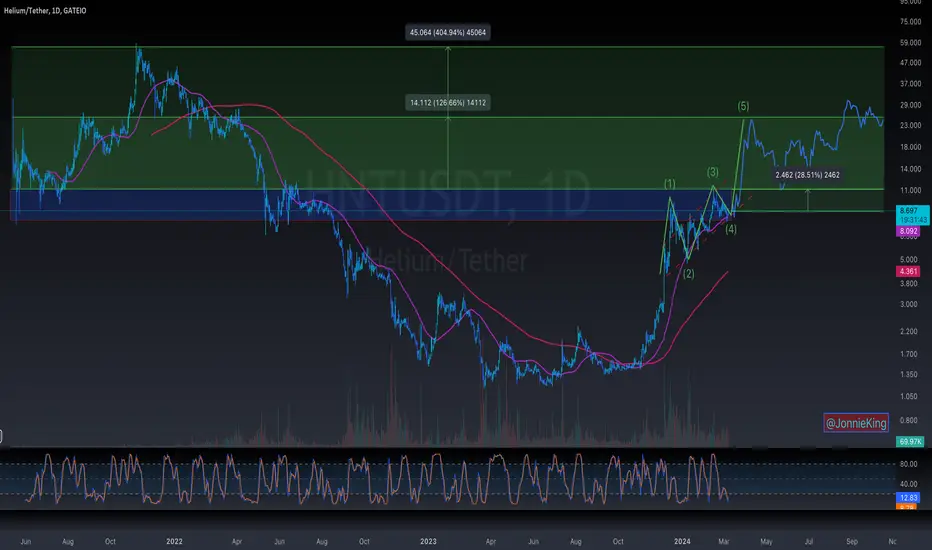Click the Elliott wave (3) label
The width and height of the screenshot is (932, 550).
tap(713, 172)
